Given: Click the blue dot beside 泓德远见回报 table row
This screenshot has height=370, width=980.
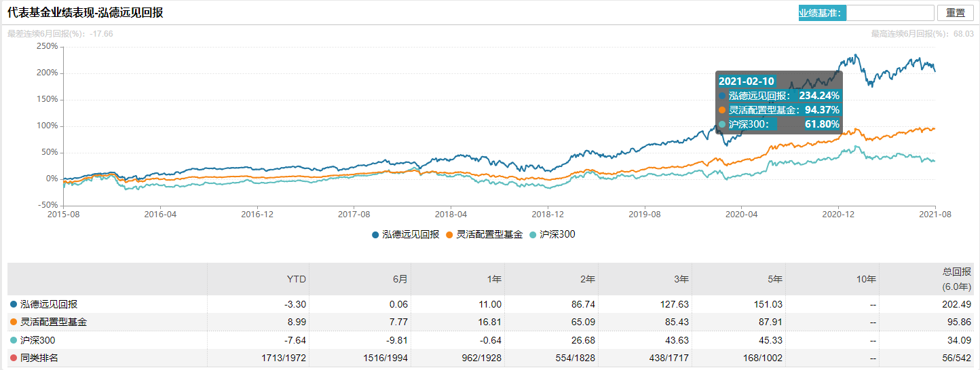Looking at the screenshot, I should (14, 305).
